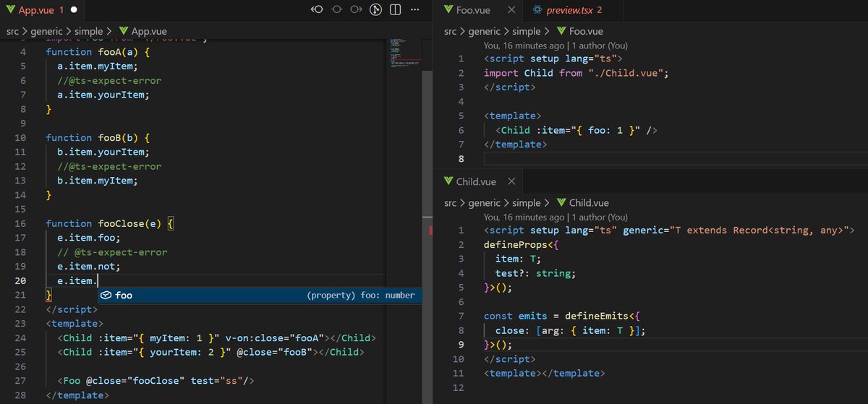Toggle file blame commit icon

coord(337,10)
